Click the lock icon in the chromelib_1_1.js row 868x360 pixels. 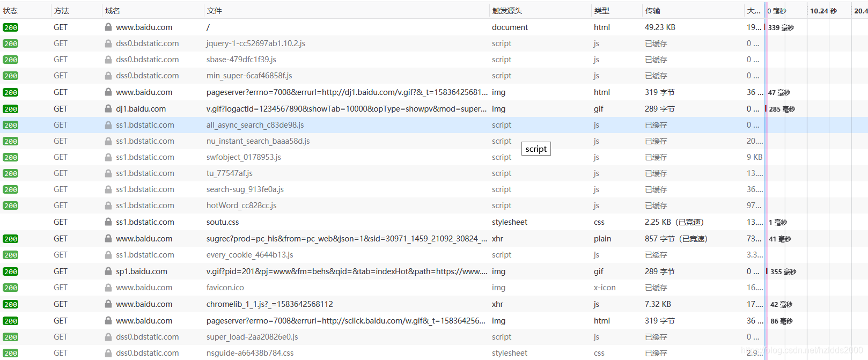coord(108,304)
